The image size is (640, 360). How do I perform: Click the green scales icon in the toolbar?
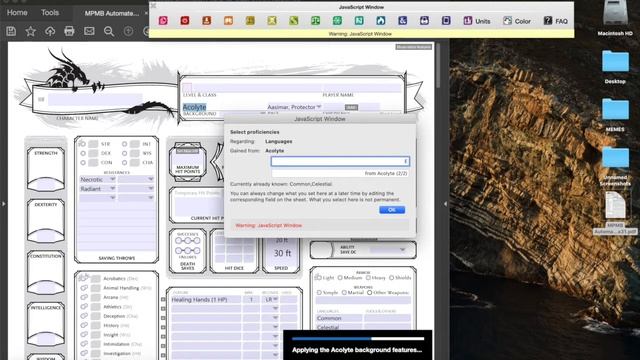click(x=316, y=20)
